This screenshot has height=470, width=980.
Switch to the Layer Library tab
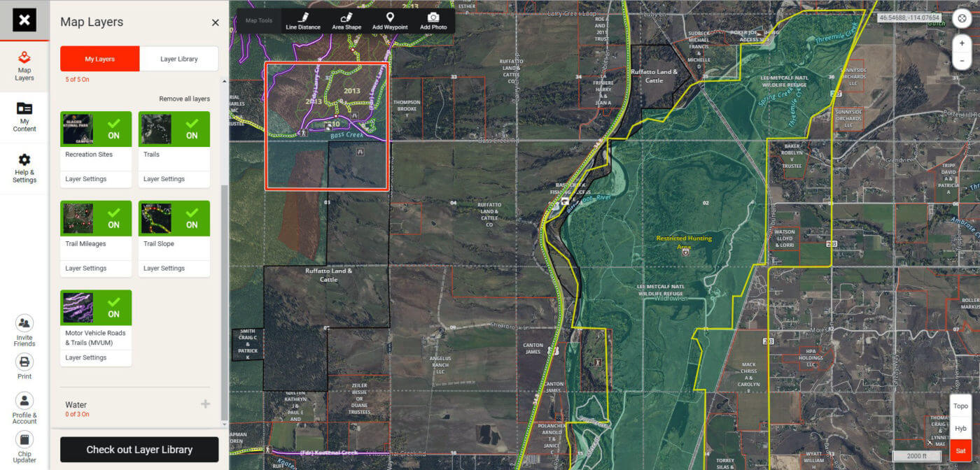[x=178, y=59]
